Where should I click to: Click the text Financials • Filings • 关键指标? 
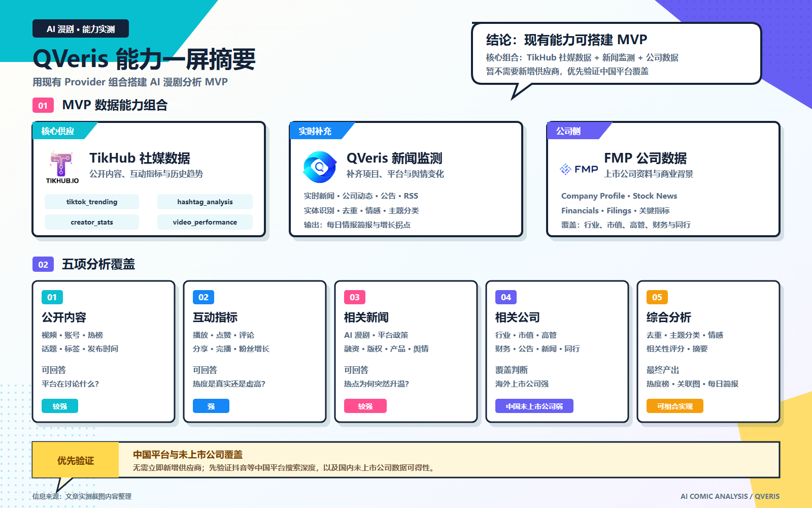point(616,210)
